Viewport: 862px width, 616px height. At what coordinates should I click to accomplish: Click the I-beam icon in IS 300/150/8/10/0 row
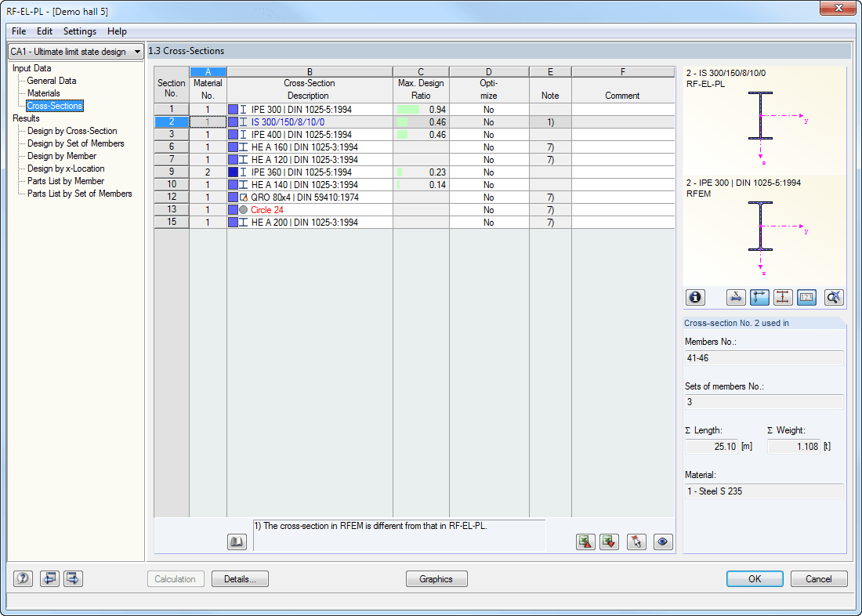point(244,122)
